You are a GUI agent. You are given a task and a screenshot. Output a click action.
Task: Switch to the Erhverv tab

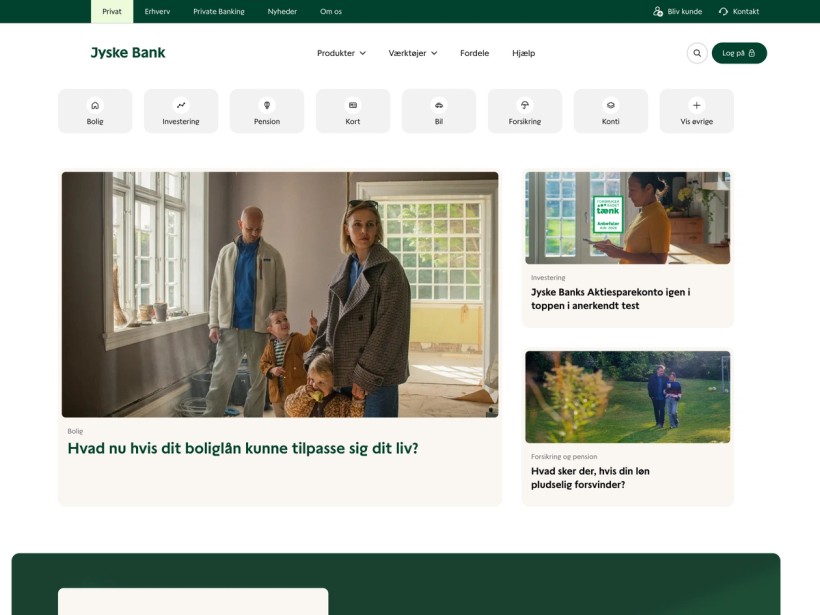point(157,12)
